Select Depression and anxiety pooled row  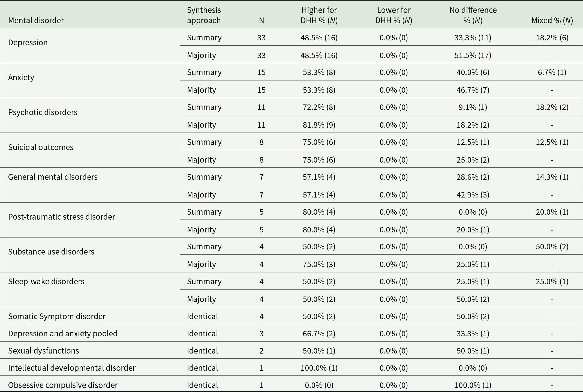(x=63, y=334)
